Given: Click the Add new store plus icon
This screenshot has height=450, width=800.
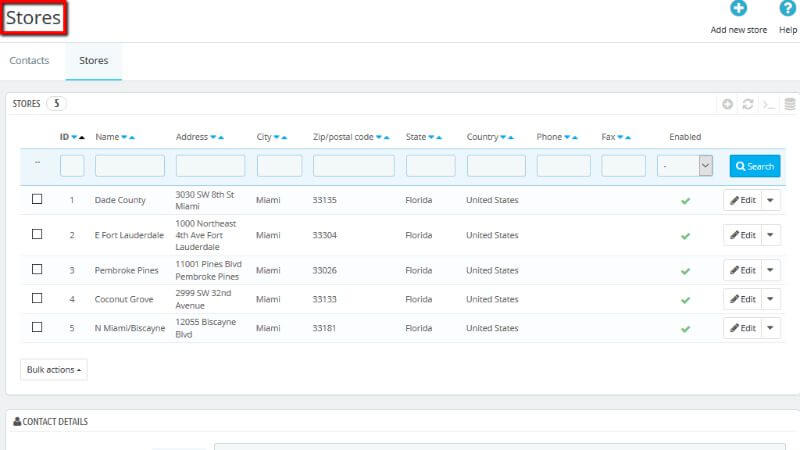Looking at the screenshot, I should [x=738, y=8].
